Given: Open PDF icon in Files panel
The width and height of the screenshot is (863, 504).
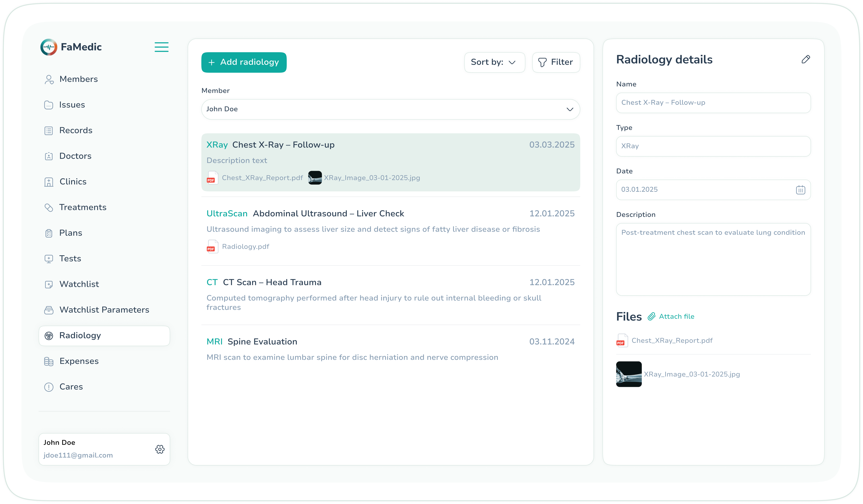Looking at the screenshot, I should pyautogui.click(x=622, y=340).
